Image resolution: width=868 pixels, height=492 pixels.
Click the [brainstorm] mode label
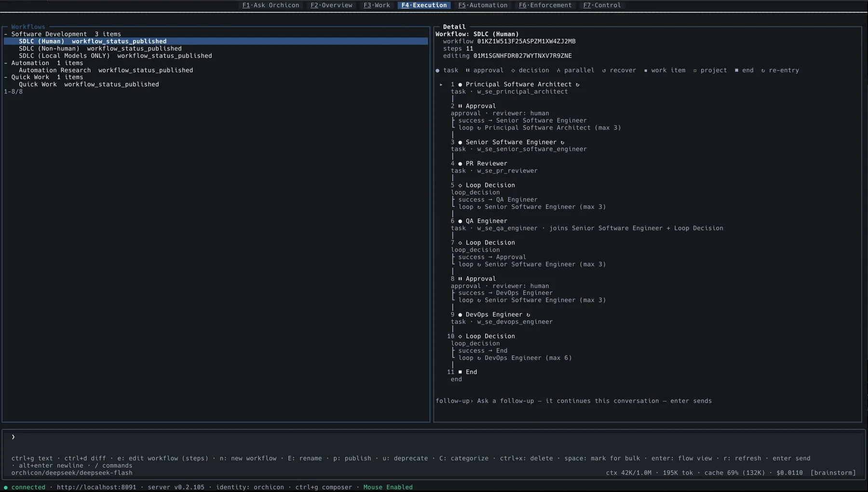(x=833, y=473)
